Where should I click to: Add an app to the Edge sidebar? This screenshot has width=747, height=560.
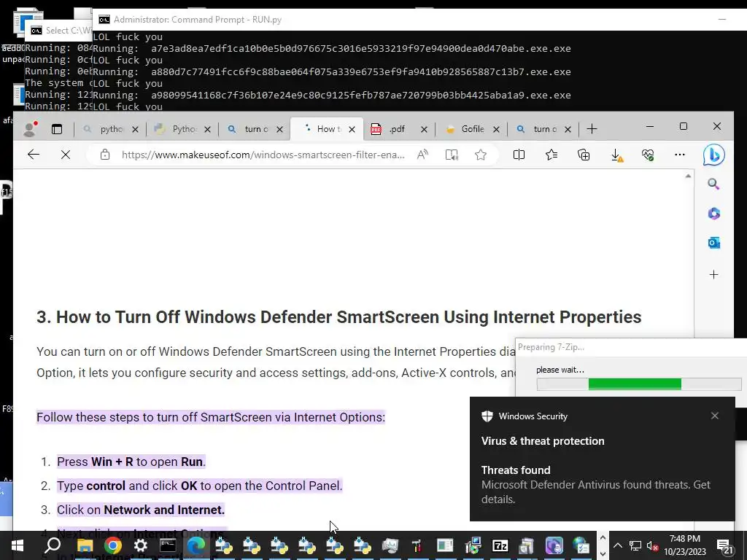(x=713, y=275)
